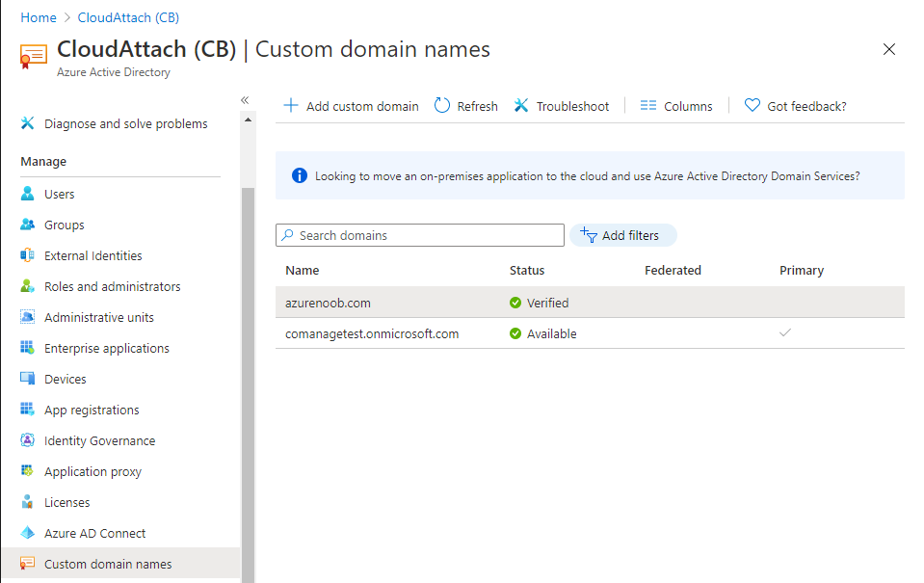Click the Identity Governance icon
The image size is (924, 583).
coord(27,440)
